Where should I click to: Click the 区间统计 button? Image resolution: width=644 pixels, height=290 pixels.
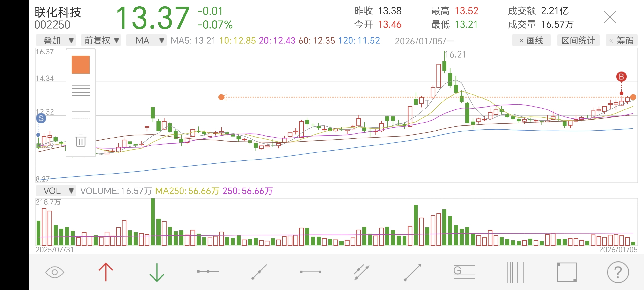(x=578, y=41)
